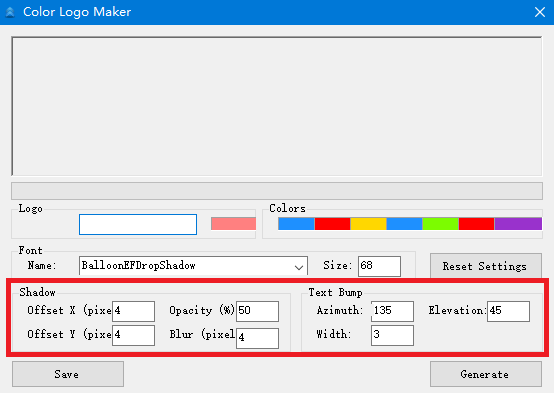This screenshot has width=554, height=393.
Task: Focus the Logo text input field
Action: [x=138, y=224]
